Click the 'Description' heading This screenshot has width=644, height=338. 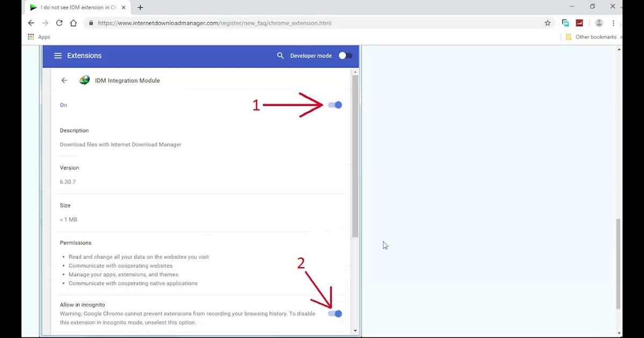point(74,130)
